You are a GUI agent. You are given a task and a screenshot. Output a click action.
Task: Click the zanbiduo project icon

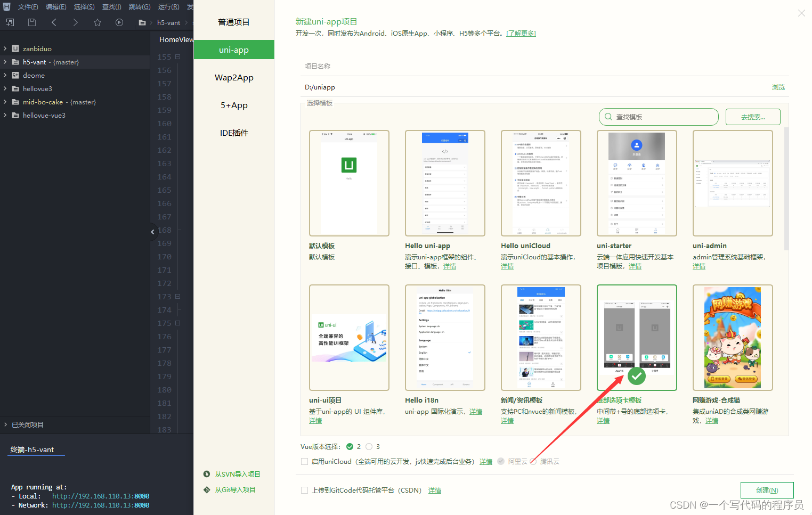pyautogui.click(x=15, y=48)
